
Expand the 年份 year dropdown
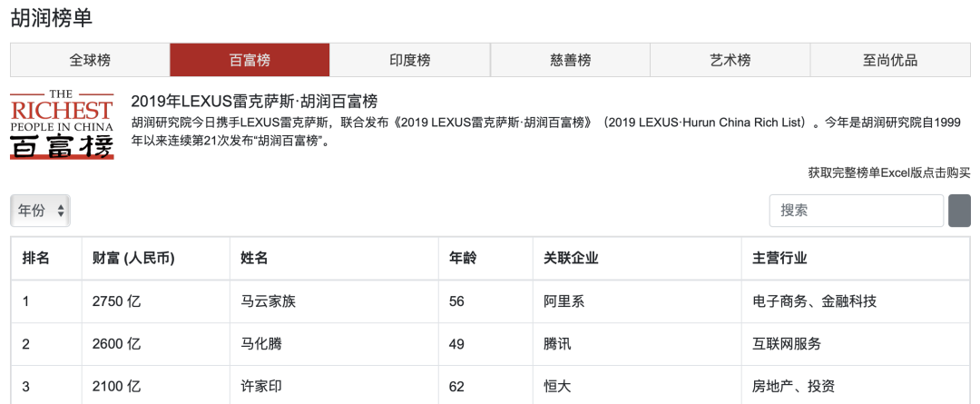point(41,211)
